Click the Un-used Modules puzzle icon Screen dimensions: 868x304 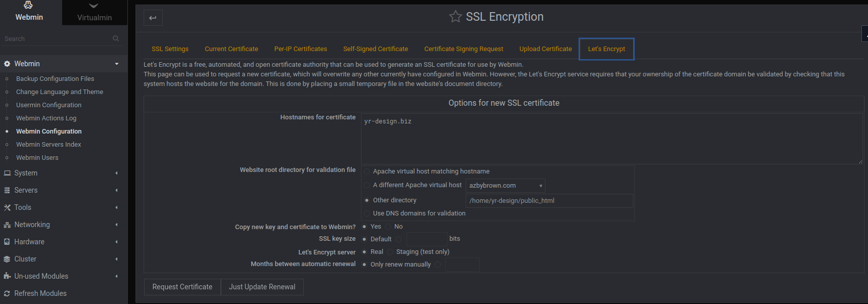[7, 276]
